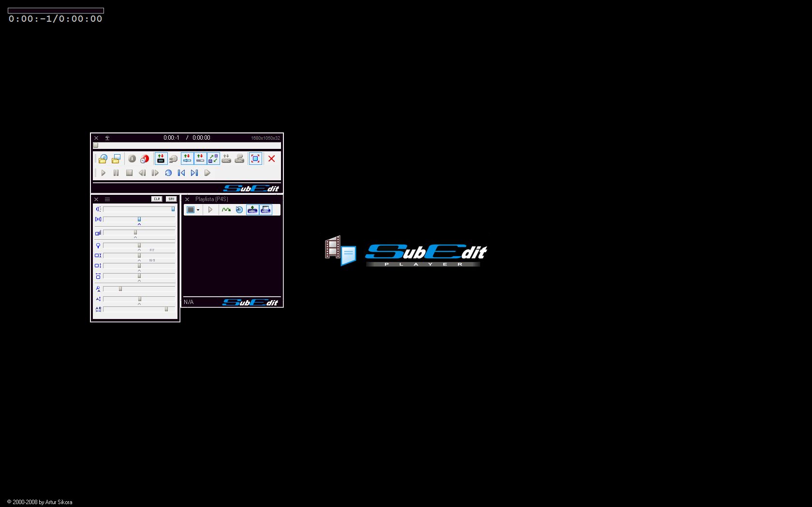Click the reset caret next to FIT
The height and width of the screenshot is (507, 812).
139,250
